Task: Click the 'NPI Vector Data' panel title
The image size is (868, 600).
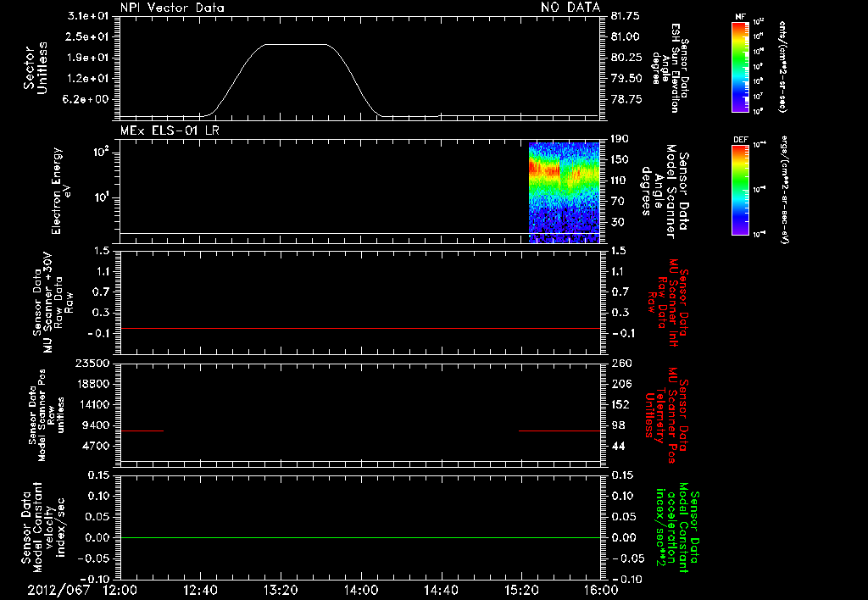Action: 172,8
